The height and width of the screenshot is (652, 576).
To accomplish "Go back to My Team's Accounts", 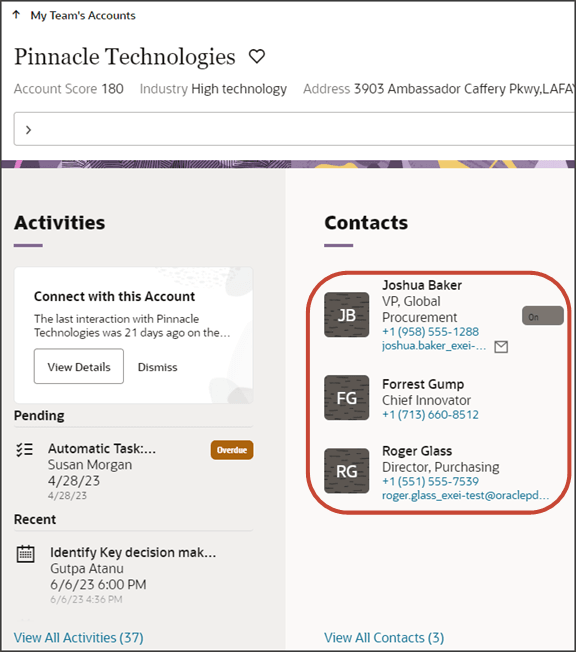I will point(83,15).
